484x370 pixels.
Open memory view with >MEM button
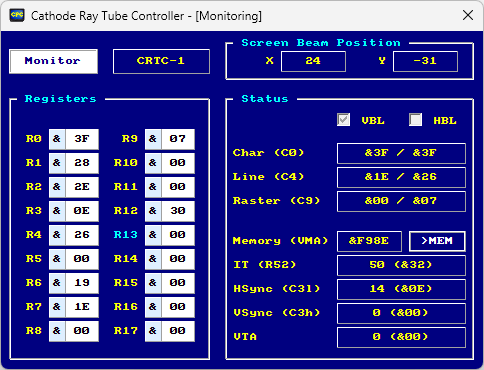pos(437,241)
